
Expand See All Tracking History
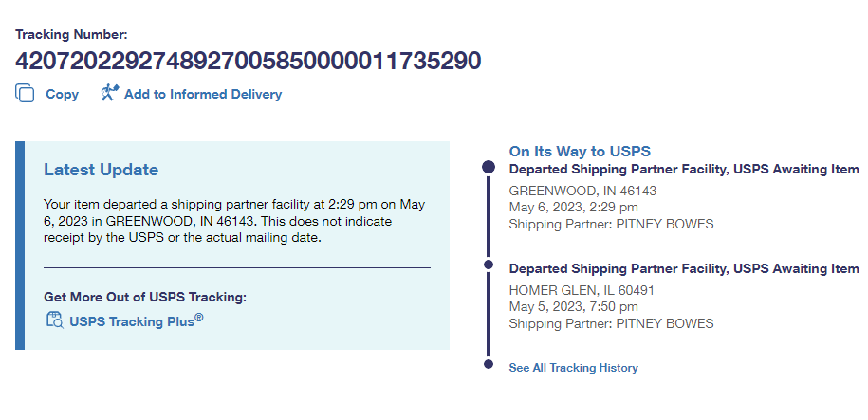[x=573, y=368]
